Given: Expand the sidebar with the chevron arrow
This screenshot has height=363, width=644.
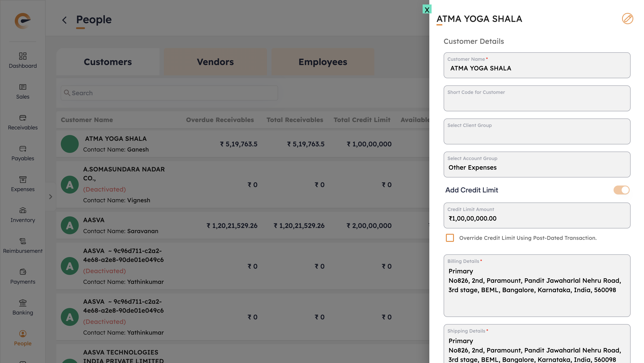Looking at the screenshot, I should tap(51, 197).
